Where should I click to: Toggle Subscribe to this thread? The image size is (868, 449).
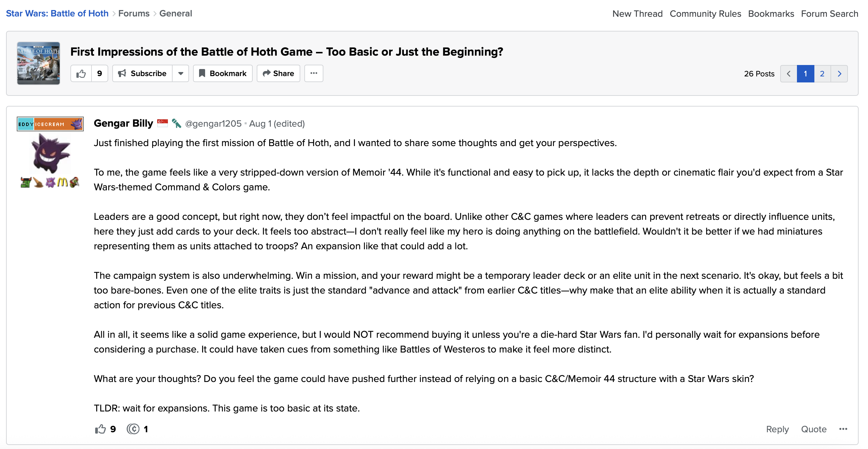[142, 73]
